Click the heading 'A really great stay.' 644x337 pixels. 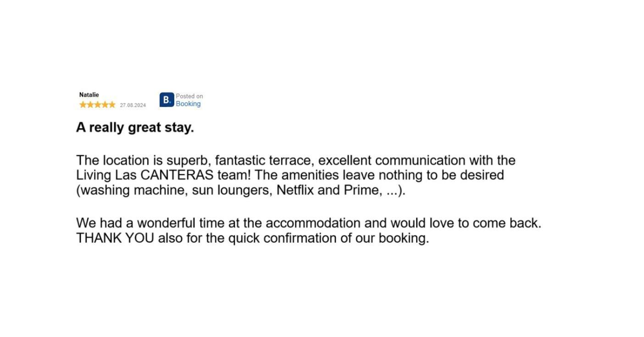(x=135, y=128)
